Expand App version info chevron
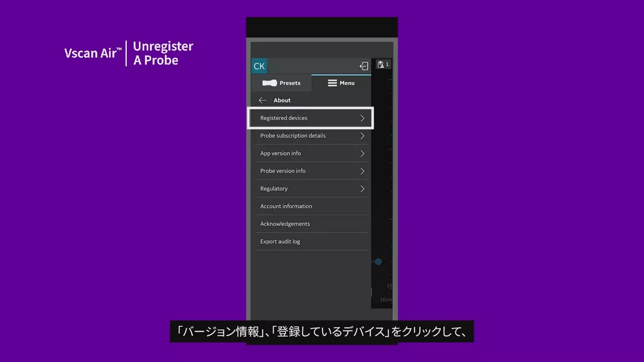The height and width of the screenshot is (362, 644). pyautogui.click(x=362, y=153)
